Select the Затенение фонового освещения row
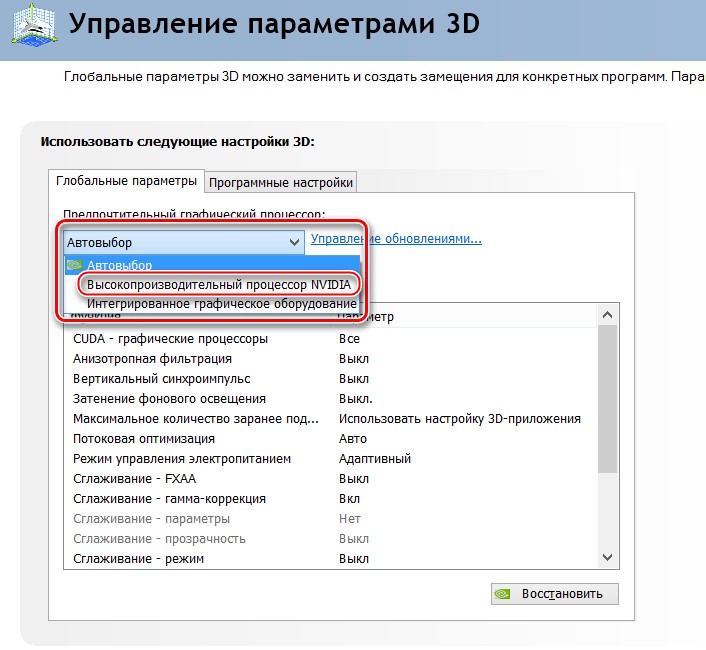Viewport: 706px width, 650px height. pos(331,399)
